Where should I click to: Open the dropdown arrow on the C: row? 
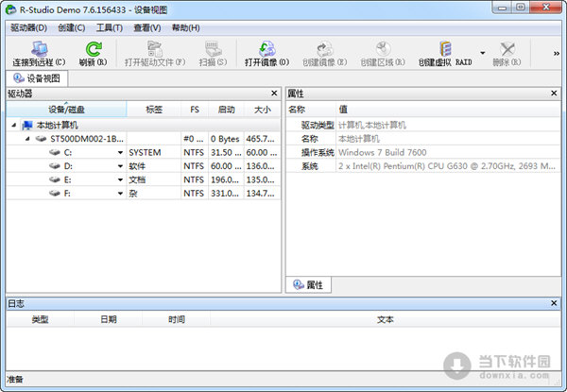coord(120,152)
